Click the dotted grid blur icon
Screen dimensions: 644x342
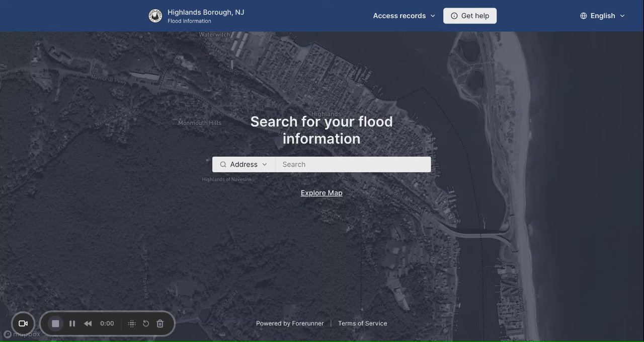132,323
